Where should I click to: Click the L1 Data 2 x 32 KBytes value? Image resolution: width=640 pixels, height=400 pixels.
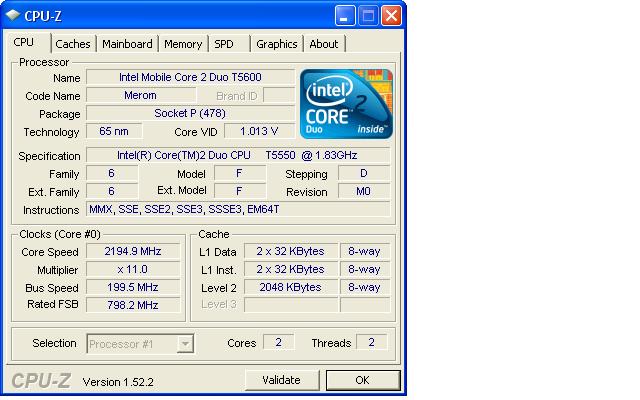[291, 251]
